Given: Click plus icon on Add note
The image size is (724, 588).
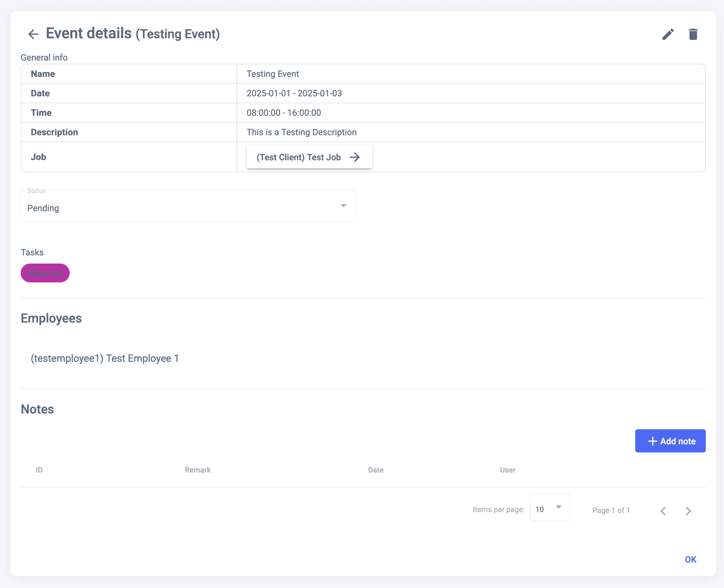Looking at the screenshot, I should click(x=652, y=441).
